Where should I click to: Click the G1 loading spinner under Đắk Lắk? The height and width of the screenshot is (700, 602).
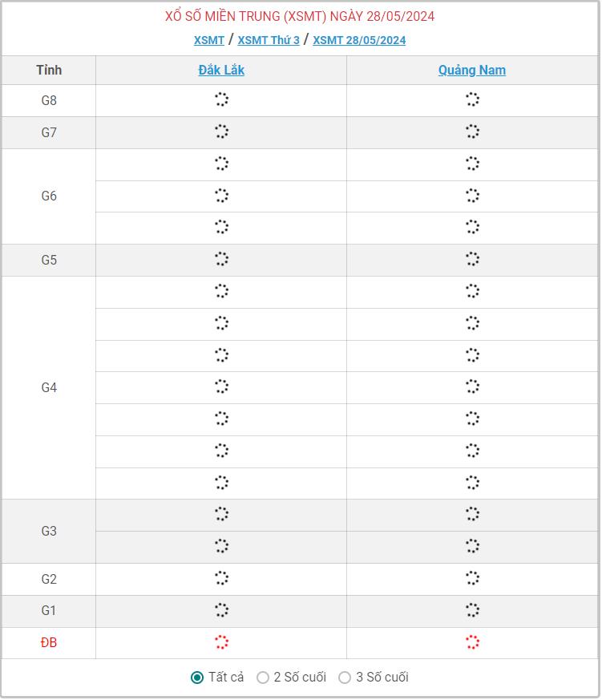221,610
